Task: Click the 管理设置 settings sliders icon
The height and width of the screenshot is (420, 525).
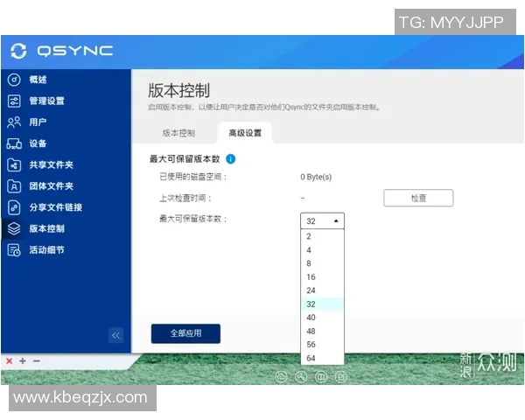Action: pos(14,101)
